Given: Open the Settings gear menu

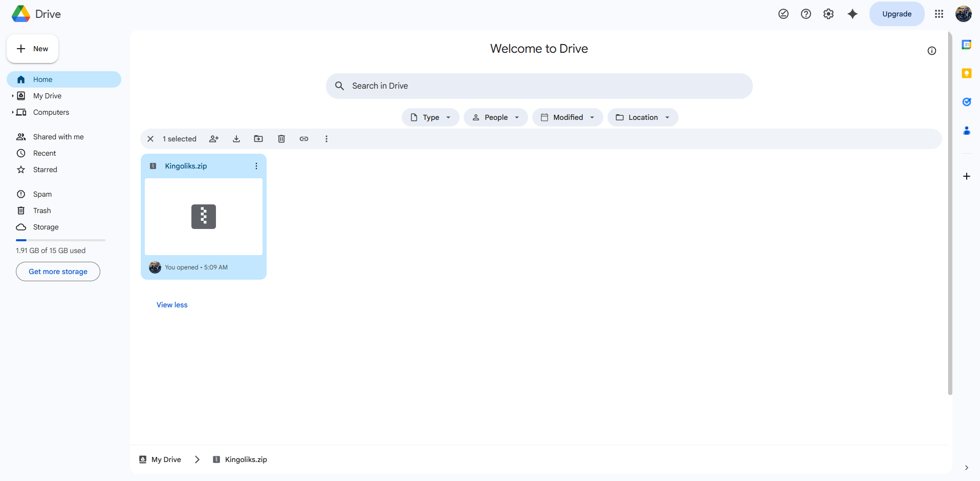Looking at the screenshot, I should tap(829, 14).
